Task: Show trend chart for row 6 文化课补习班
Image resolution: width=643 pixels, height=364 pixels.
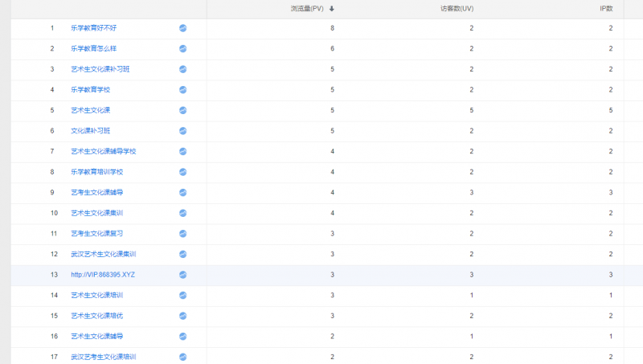Action: tap(182, 131)
